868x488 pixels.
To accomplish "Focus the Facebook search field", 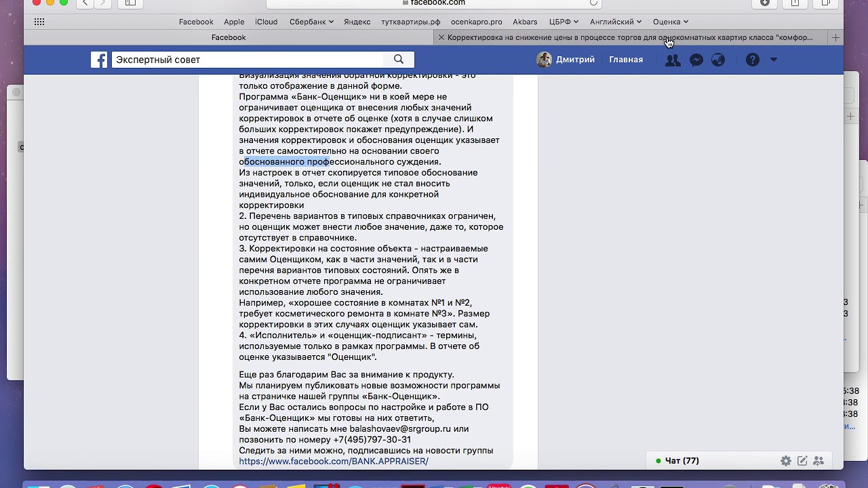I will point(248,60).
